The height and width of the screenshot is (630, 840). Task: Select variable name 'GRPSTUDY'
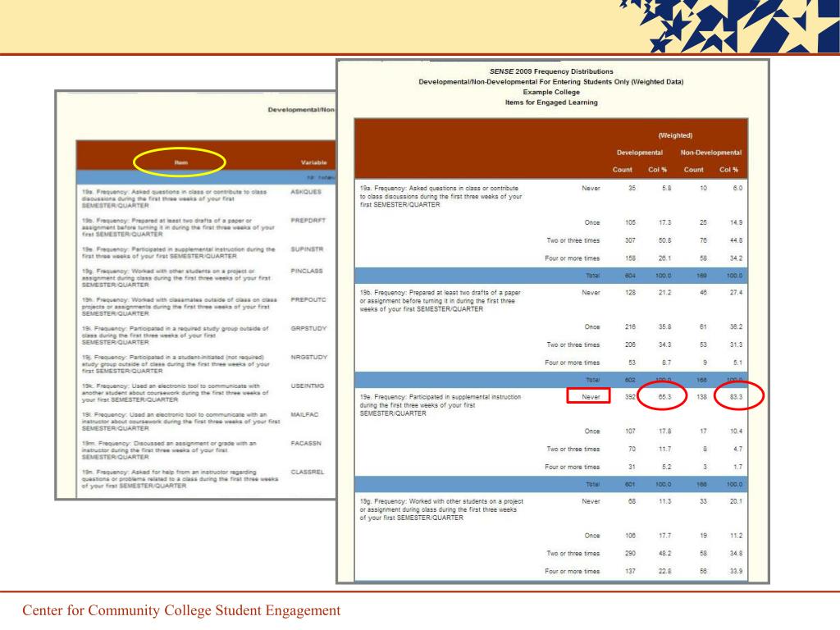pos(308,328)
